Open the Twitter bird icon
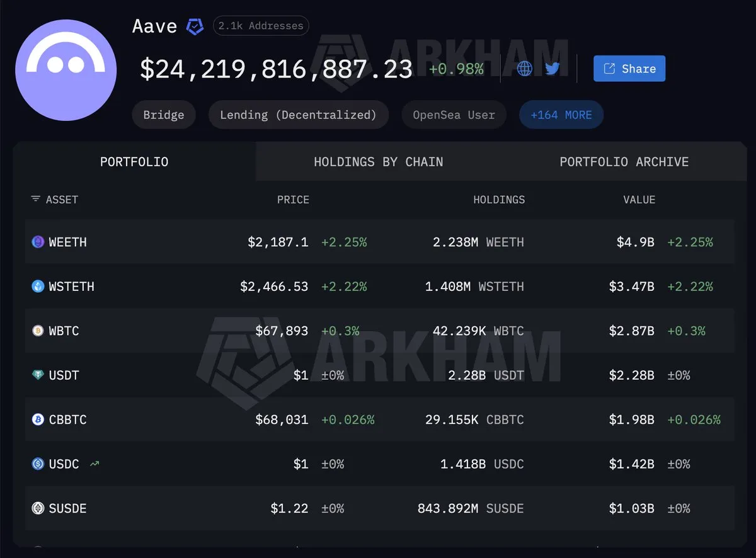This screenshot has width=756, height=558. coord(553,69)
